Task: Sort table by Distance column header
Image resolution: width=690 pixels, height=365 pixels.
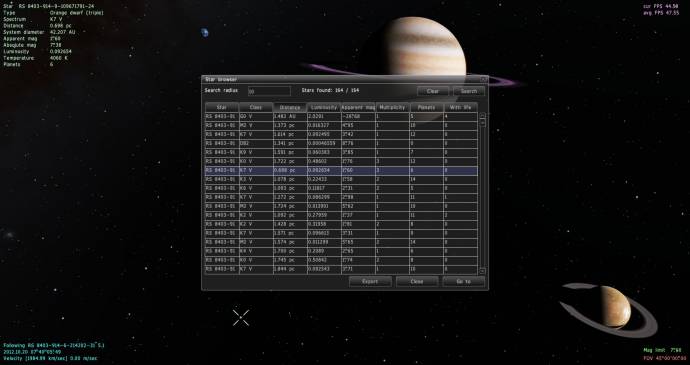Action: [290, 107]
